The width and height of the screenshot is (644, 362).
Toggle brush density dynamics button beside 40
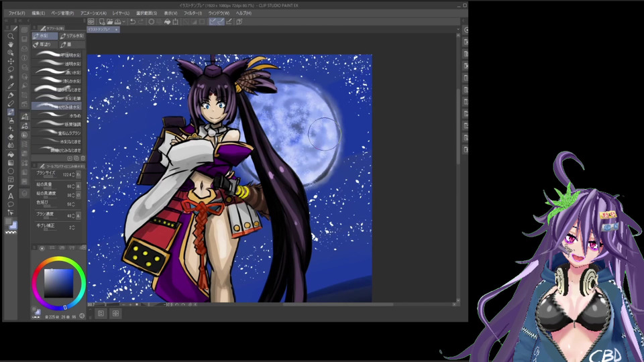78,215
